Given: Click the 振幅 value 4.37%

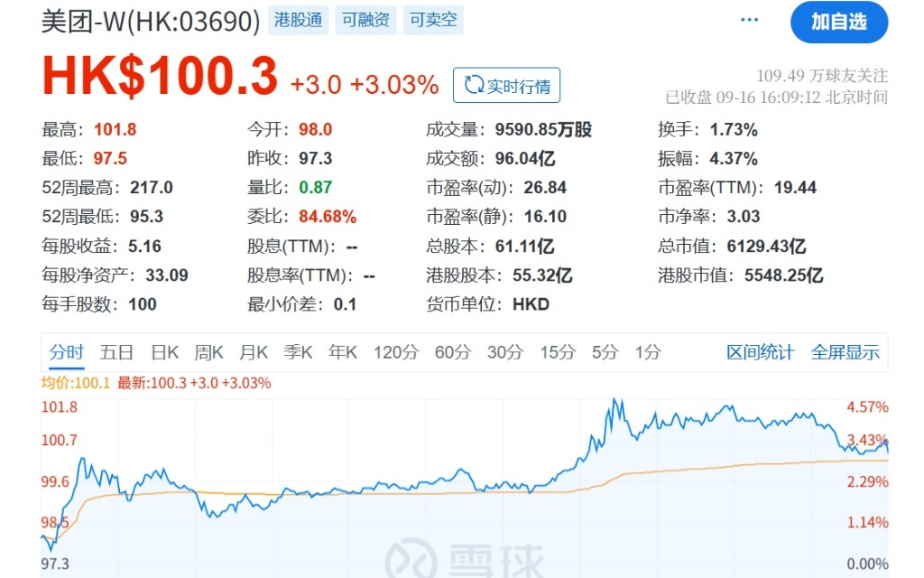Looking at the screenshot, I should point(734,158).
